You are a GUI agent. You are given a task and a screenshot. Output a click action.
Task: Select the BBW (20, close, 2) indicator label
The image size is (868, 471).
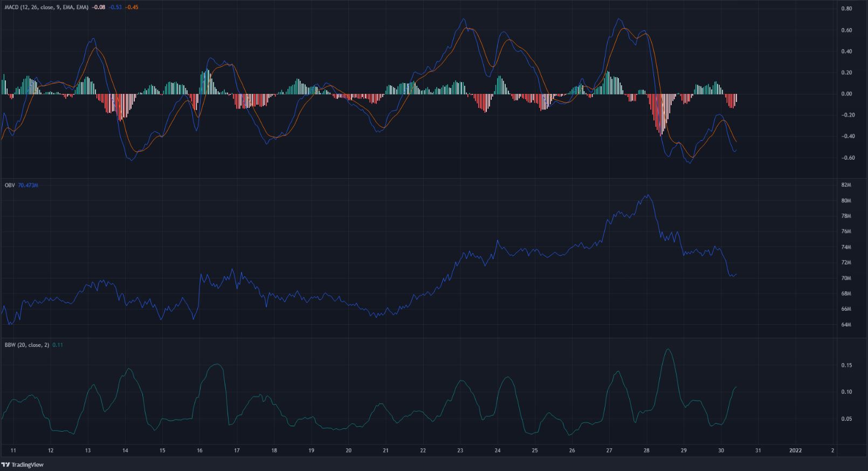coord(26,345)
